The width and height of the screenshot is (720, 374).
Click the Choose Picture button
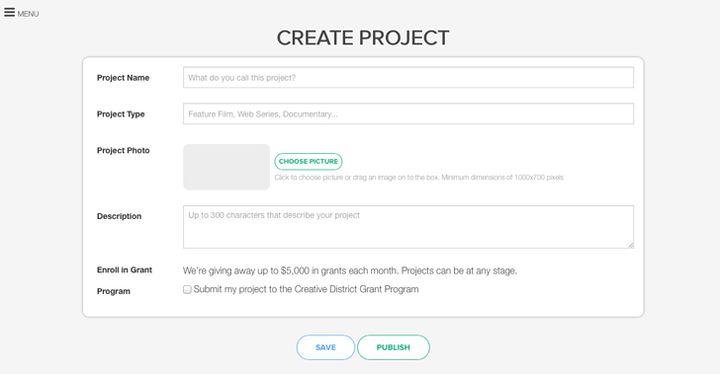[308, 161]
